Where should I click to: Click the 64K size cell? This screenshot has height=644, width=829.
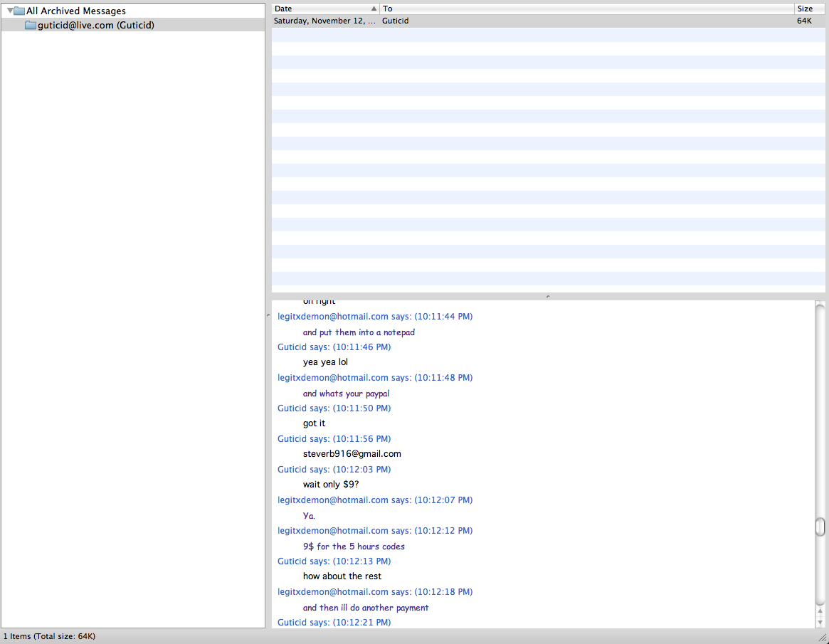point(804,21)
